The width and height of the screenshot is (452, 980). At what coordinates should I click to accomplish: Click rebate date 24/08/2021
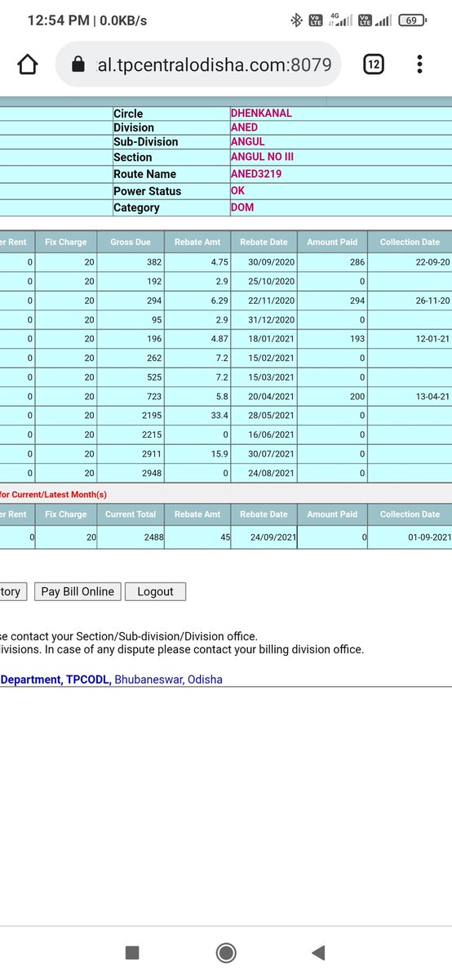coord(272,473)
